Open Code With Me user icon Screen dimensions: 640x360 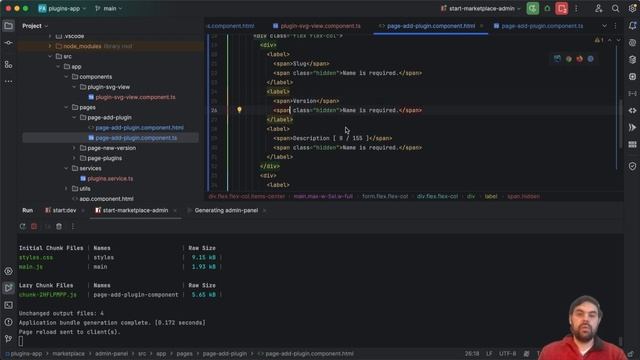[x=598, y=9]
